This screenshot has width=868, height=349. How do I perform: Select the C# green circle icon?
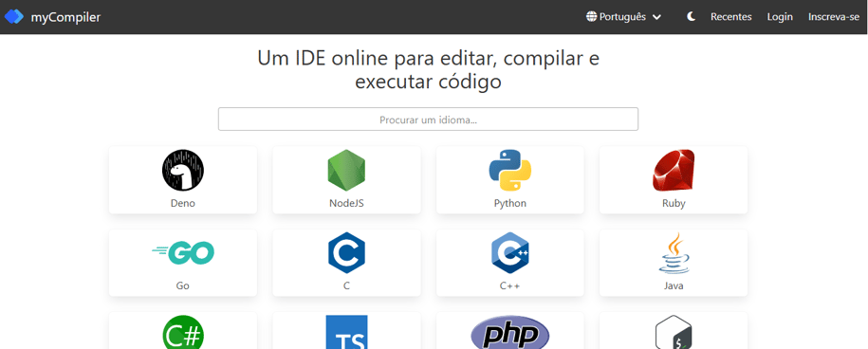coord(183,332)
